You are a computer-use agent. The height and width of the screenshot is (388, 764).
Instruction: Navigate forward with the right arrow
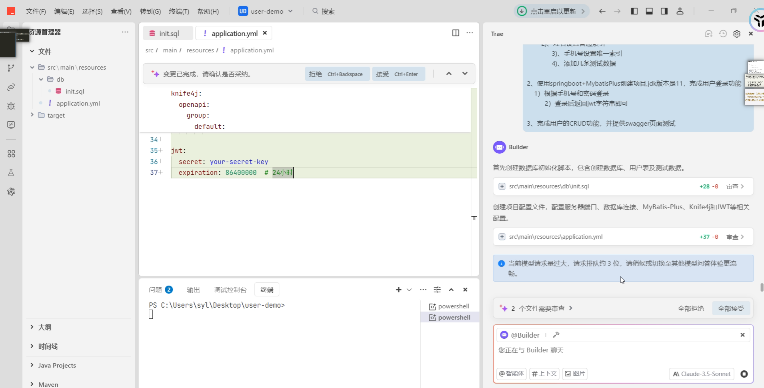pyautogui.click(x=617, y=11)
